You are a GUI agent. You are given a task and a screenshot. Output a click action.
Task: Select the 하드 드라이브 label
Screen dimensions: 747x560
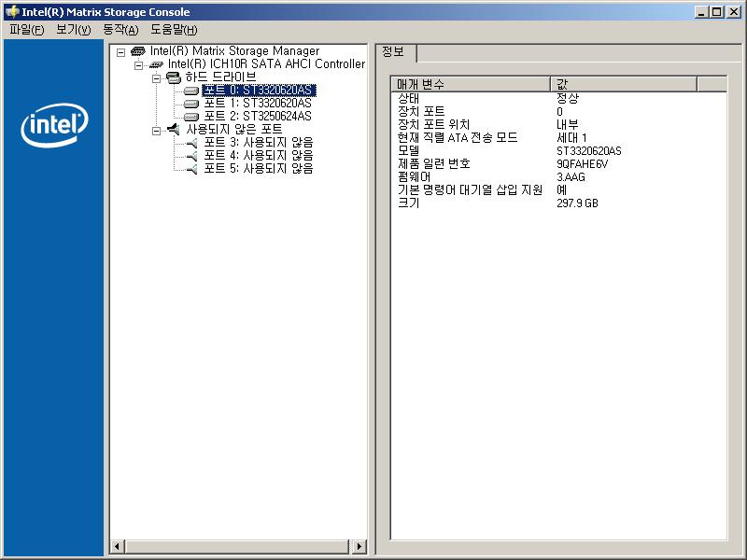tap(220, 77)
